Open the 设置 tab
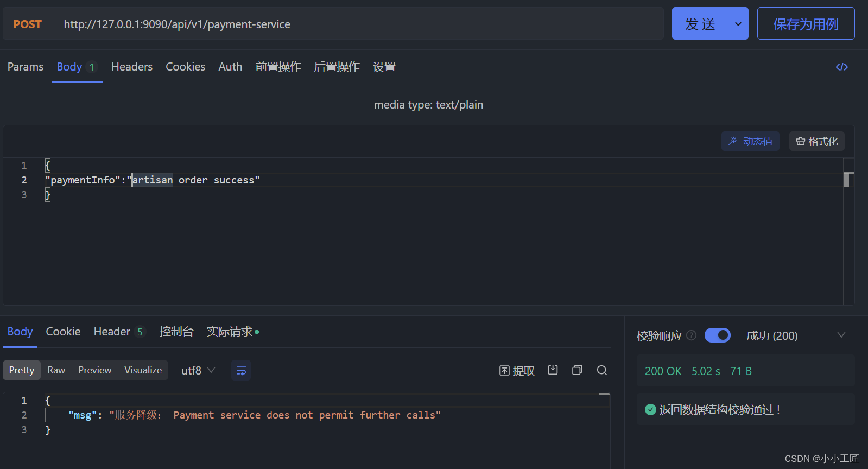Screen dimensions: 868x469 [x=384, y=67]
